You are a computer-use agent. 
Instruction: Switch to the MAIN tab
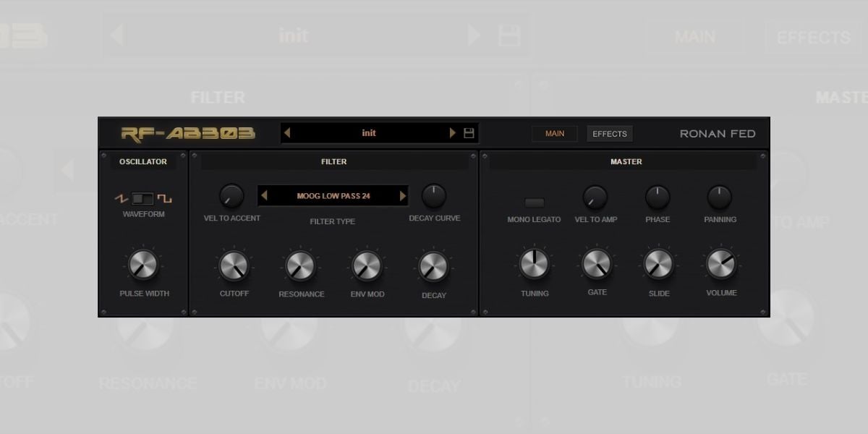555,134
